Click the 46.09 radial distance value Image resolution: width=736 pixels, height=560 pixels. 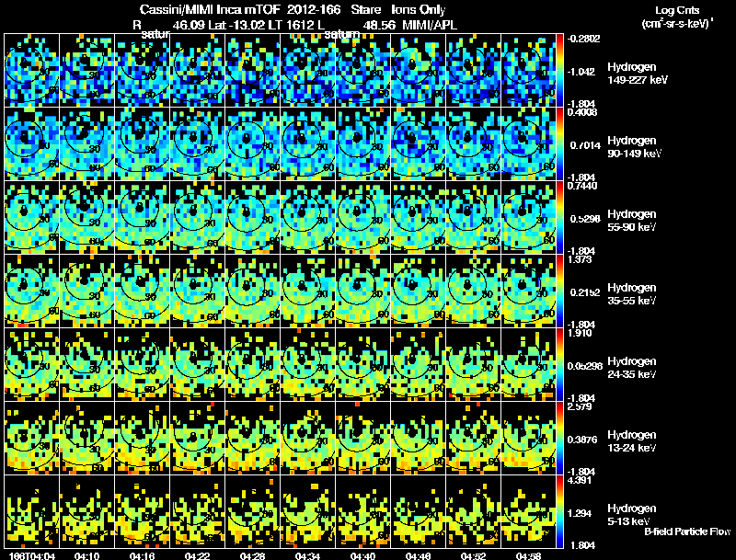(x=189, y=25)
